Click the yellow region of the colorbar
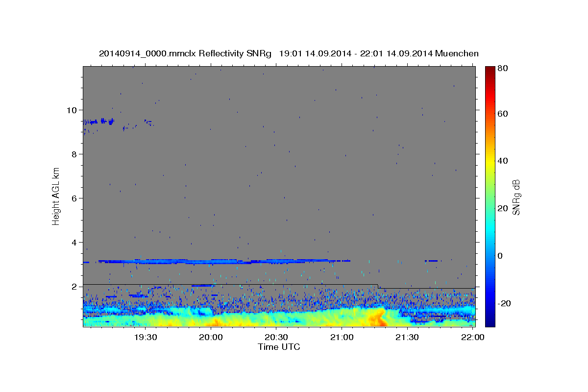 point(490,164)
